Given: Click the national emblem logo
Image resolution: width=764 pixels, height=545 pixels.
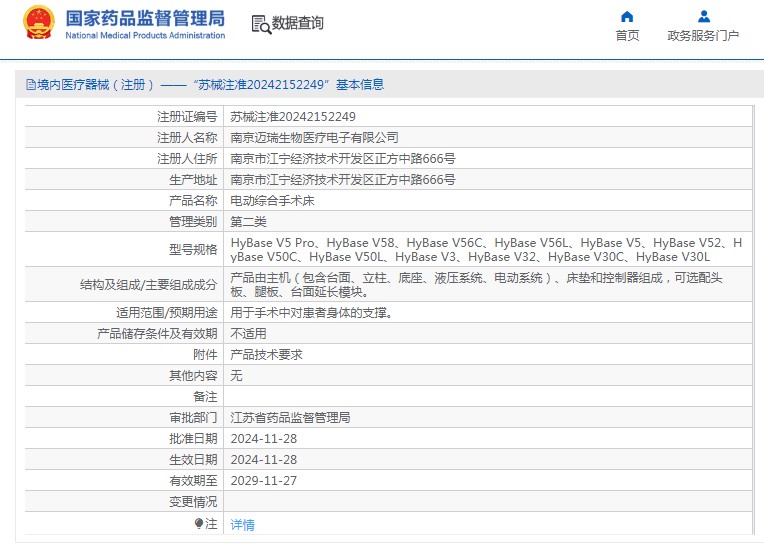Looking at the screenshot, I should coord(38,23).
